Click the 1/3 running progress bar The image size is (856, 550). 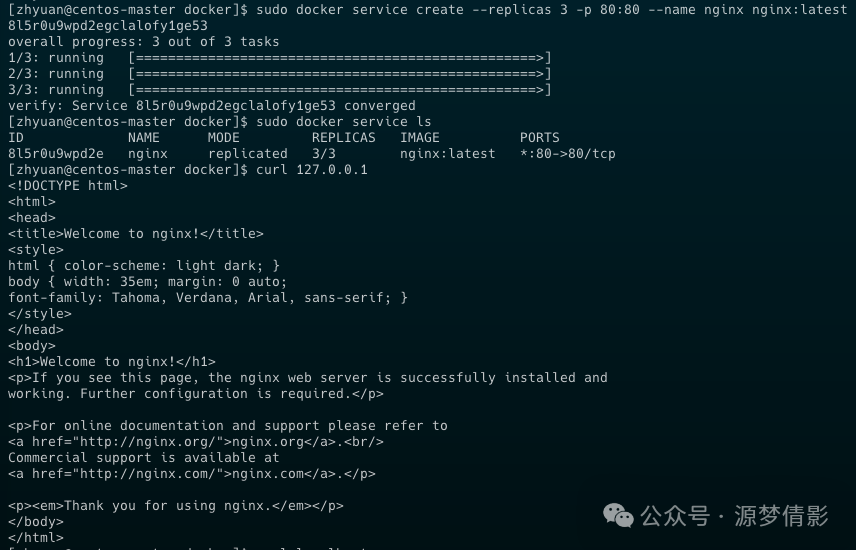click(340, 58)
